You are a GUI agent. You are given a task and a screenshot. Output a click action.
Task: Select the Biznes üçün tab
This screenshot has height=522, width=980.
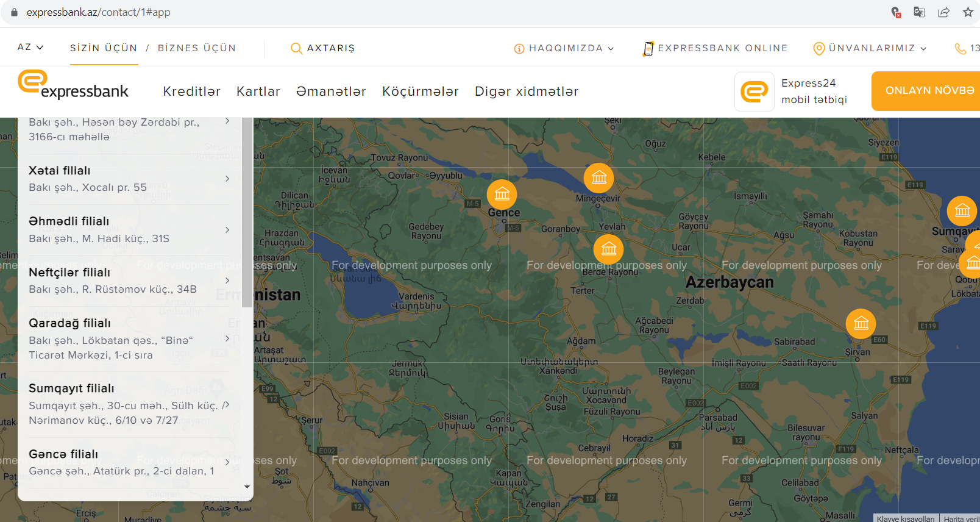point(197,48)
